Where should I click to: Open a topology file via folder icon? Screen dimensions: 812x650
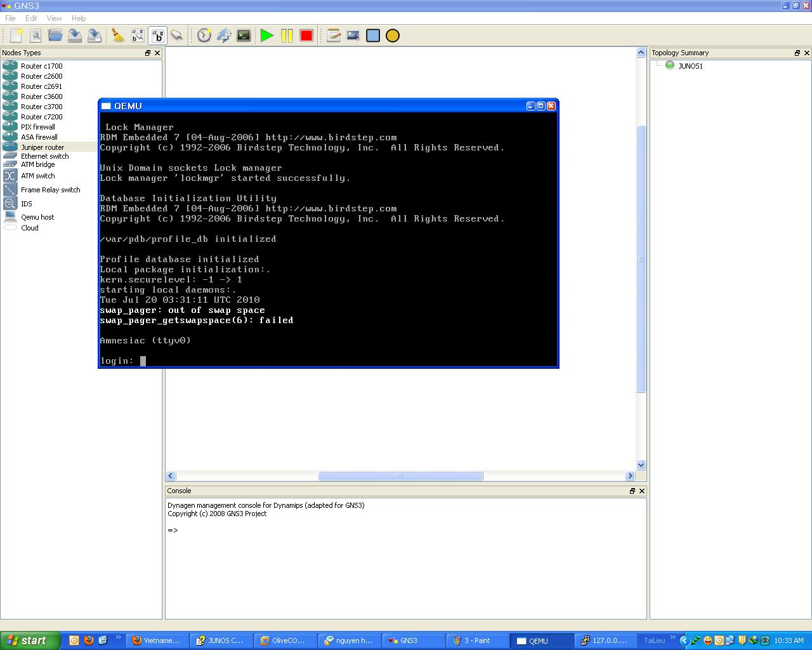55,36
